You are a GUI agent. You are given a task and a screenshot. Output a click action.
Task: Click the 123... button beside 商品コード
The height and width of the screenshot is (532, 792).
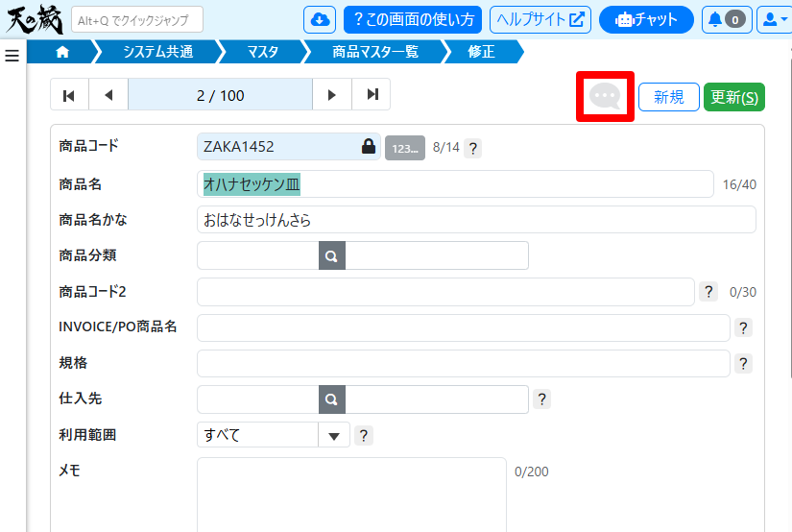pos(405,148)
